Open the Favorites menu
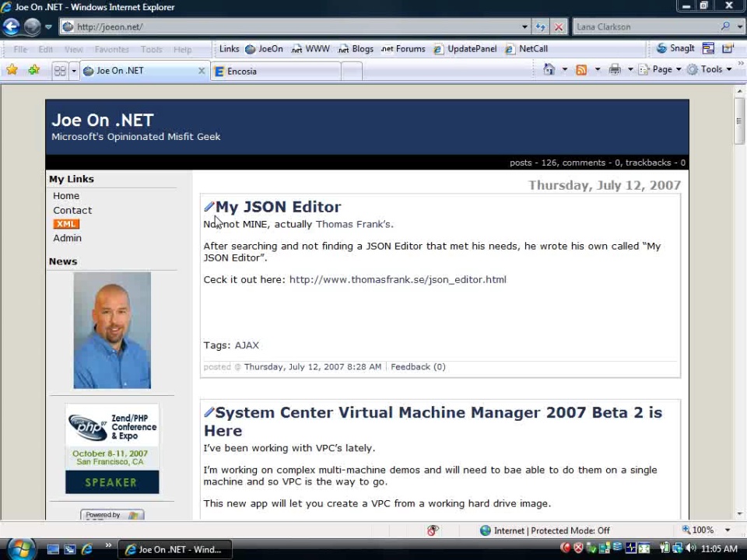This screenshot has width=747, height=560. [111, 49]
